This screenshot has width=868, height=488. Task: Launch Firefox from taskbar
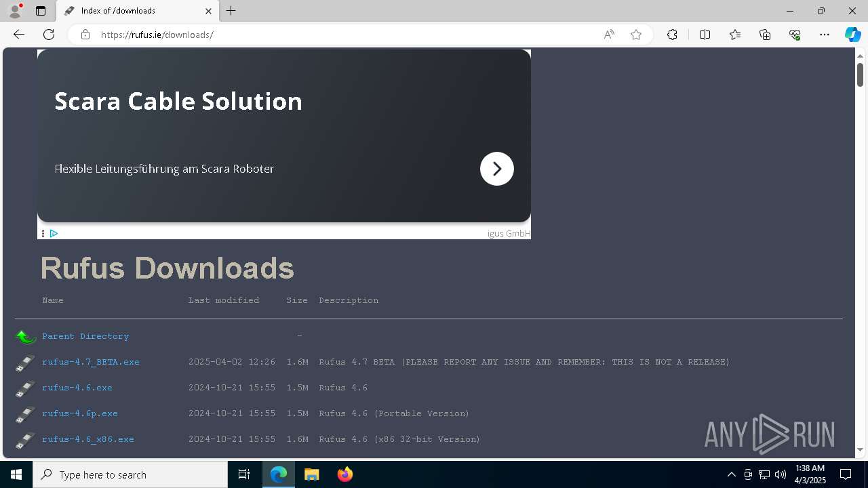point(345,474)
